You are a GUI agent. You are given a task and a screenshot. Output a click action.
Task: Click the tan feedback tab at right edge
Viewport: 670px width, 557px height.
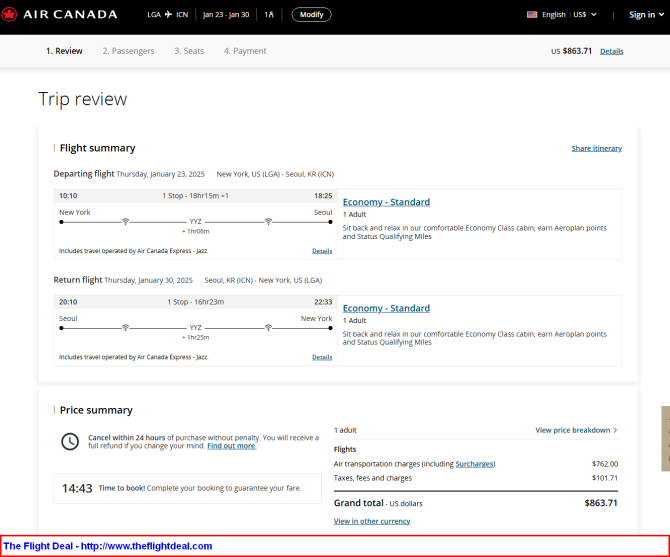pyautogui.click(x=666, y=439)
